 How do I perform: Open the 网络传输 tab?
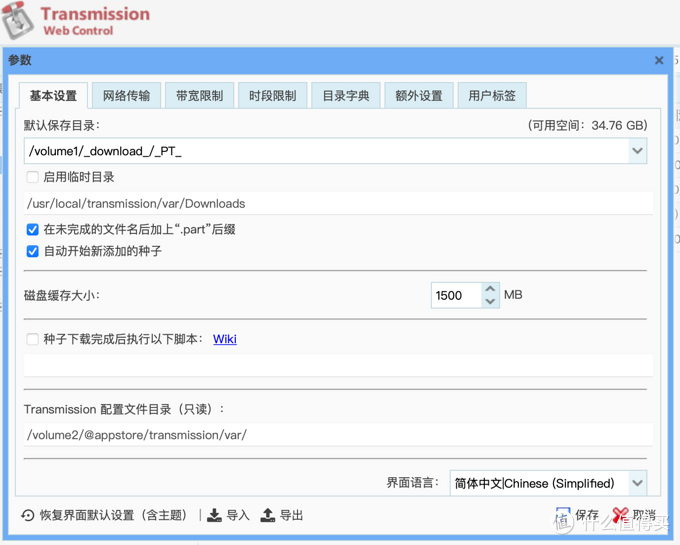(126, 95)
